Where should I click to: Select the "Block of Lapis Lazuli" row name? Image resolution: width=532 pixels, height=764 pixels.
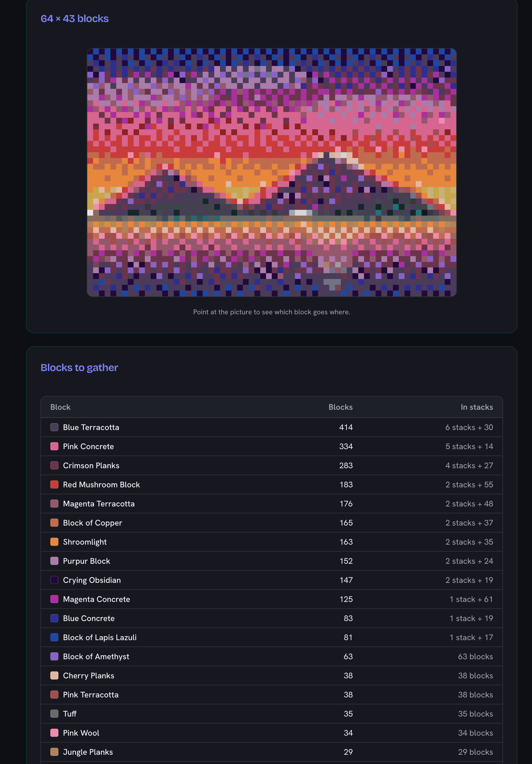[100, 637]
